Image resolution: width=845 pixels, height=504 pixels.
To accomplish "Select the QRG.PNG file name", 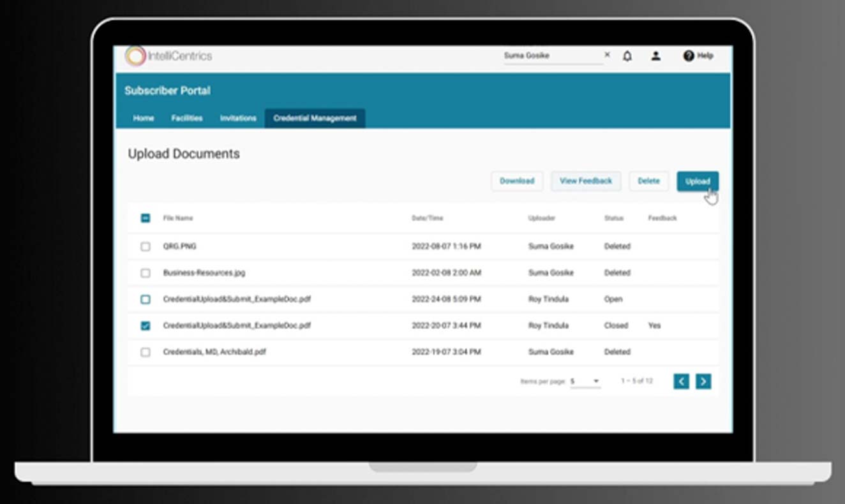I will pyautogui.click(x=179, y=246).
